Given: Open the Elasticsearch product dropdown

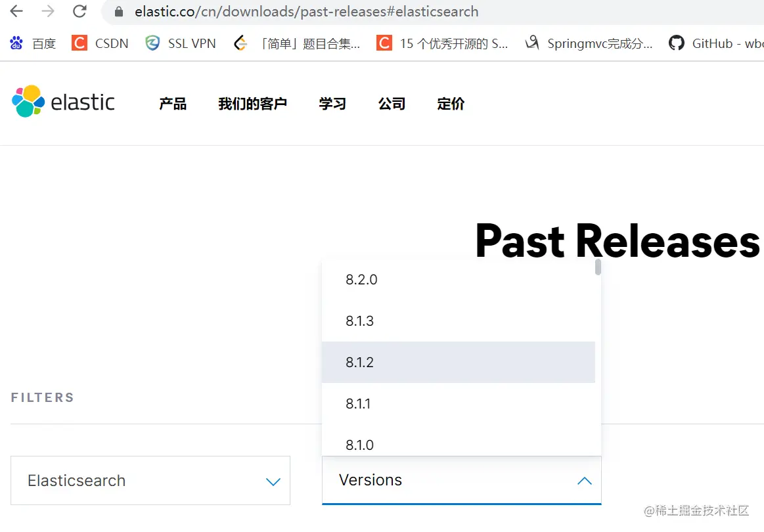Looking at the screenshot, I should pos(150,480).
